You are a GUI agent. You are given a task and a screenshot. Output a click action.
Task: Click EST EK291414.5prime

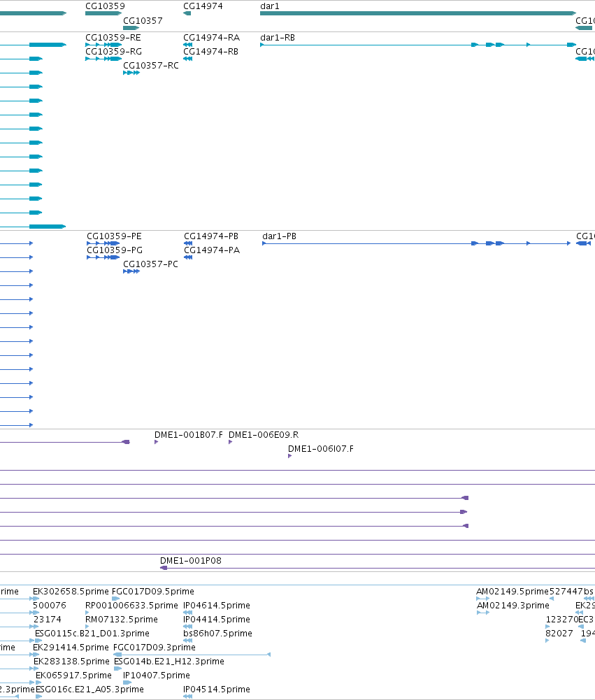(71, 648)
